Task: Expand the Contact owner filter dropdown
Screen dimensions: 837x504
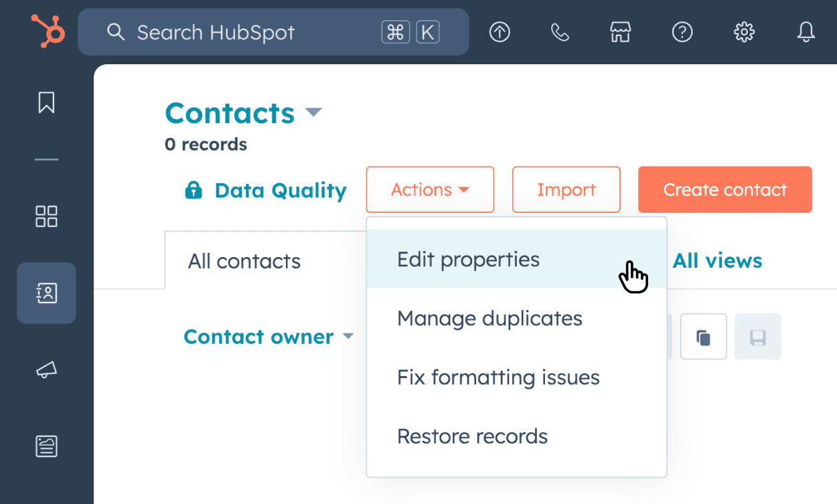Action: click(x=269, y=337)
